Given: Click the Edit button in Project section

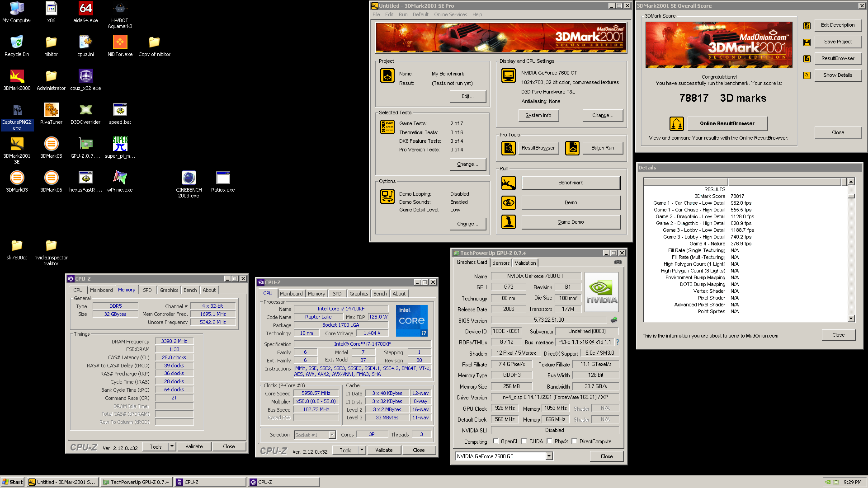Looking at the screenshot, I should (467, 97).
